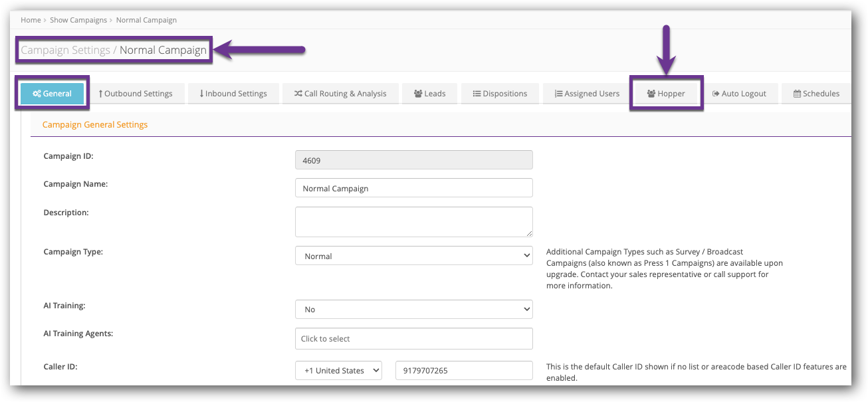Expand the AI Training dropdown
The width and height of the screenshot is (868, 402).
(413, 309)
